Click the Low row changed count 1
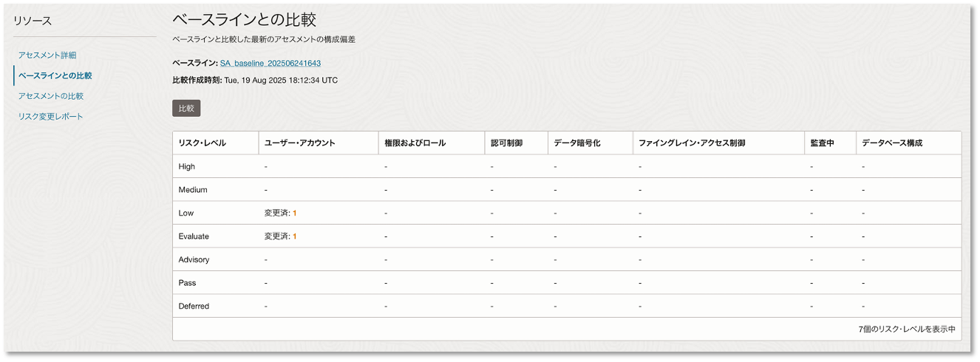 tap(294, 213)
